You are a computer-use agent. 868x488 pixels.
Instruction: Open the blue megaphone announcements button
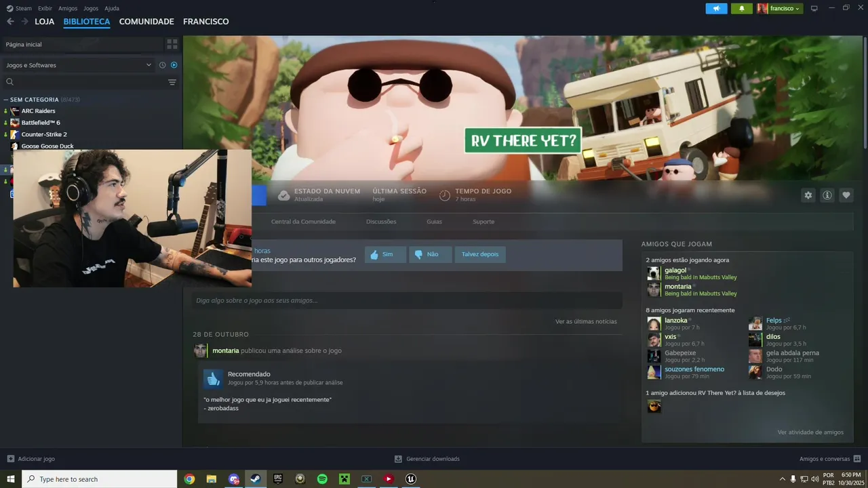pyautogui.click(x=716, y=9)
